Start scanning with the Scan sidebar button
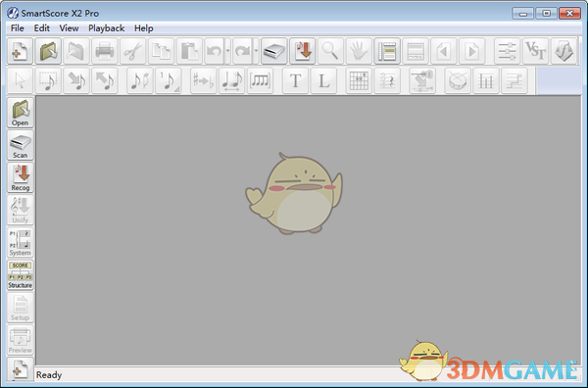The image size is (588, 388). (x=21, y=145)
